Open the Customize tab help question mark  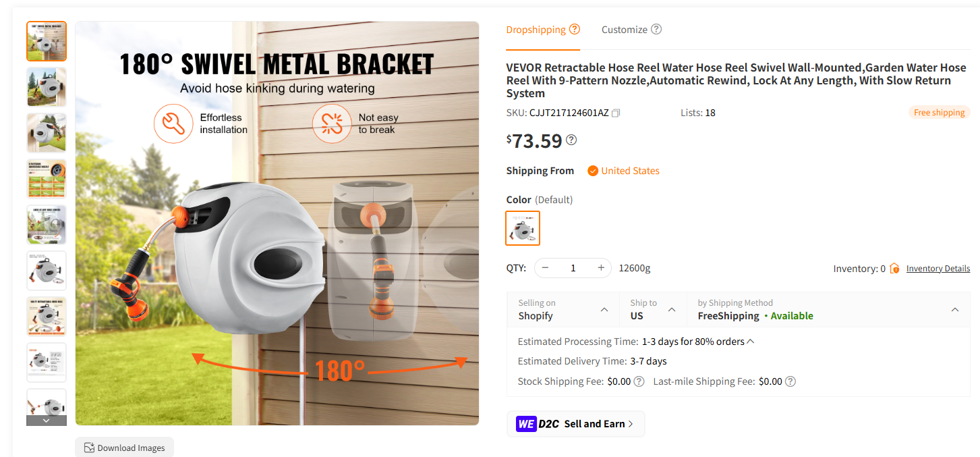pos(655,29)
